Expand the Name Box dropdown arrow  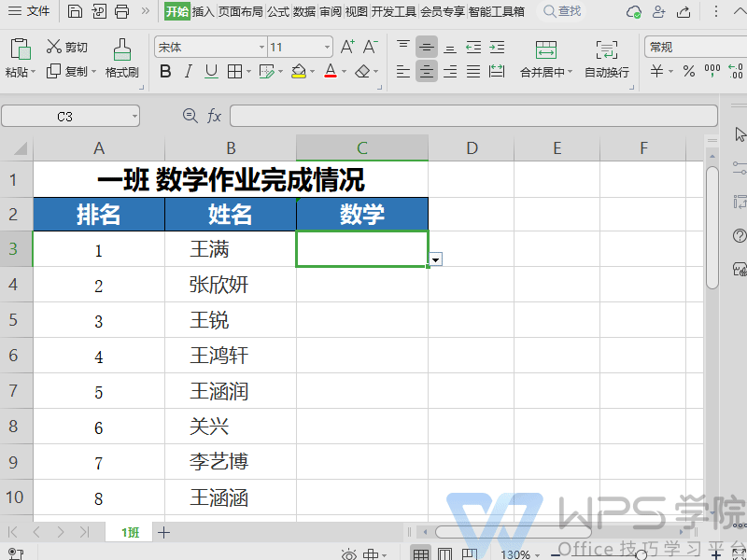pyautogui.click(x=134, y=116)
